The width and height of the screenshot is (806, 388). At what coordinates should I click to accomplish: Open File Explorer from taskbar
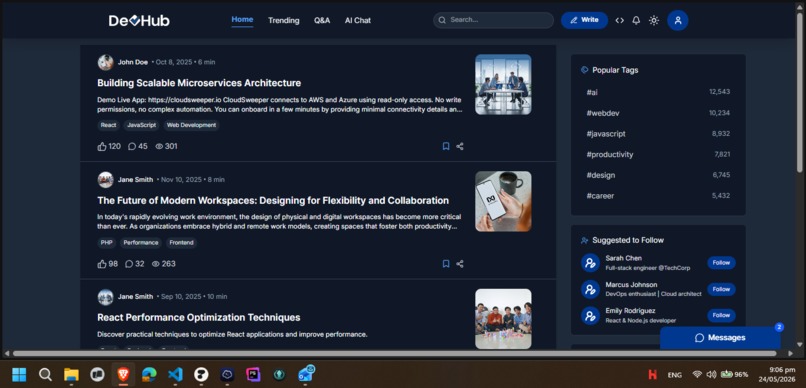click(71, 375)
